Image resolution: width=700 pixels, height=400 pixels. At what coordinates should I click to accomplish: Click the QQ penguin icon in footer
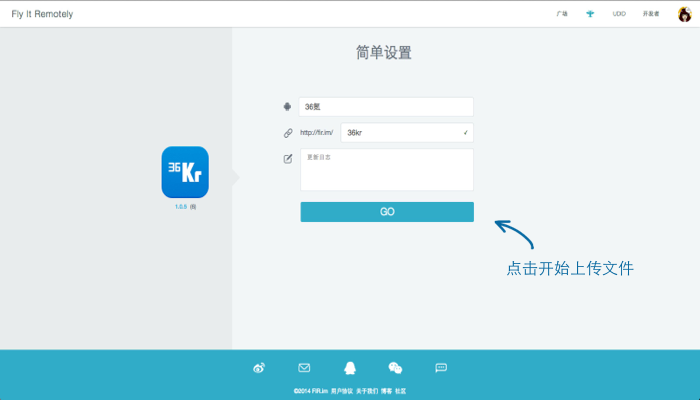tap(350, 368)
